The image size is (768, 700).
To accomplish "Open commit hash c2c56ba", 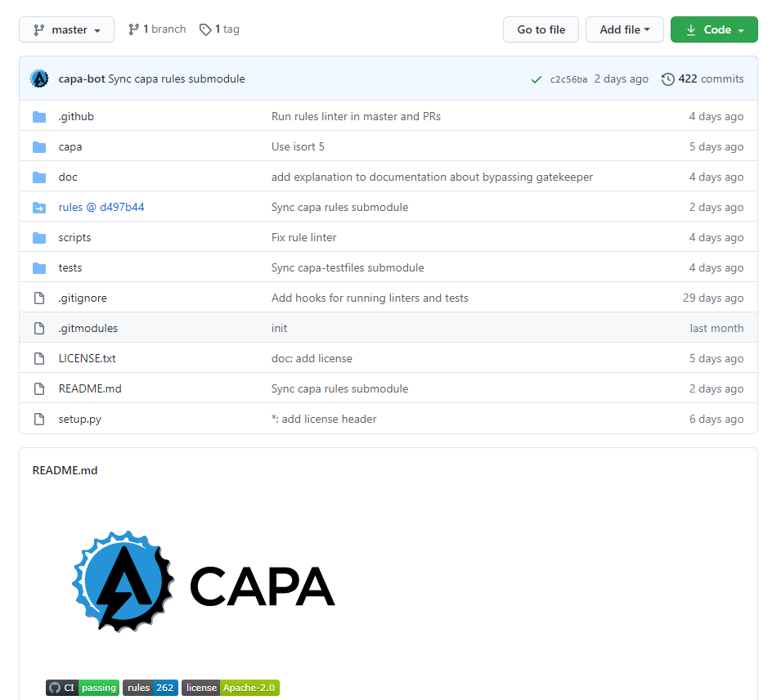I will [568, 79].
